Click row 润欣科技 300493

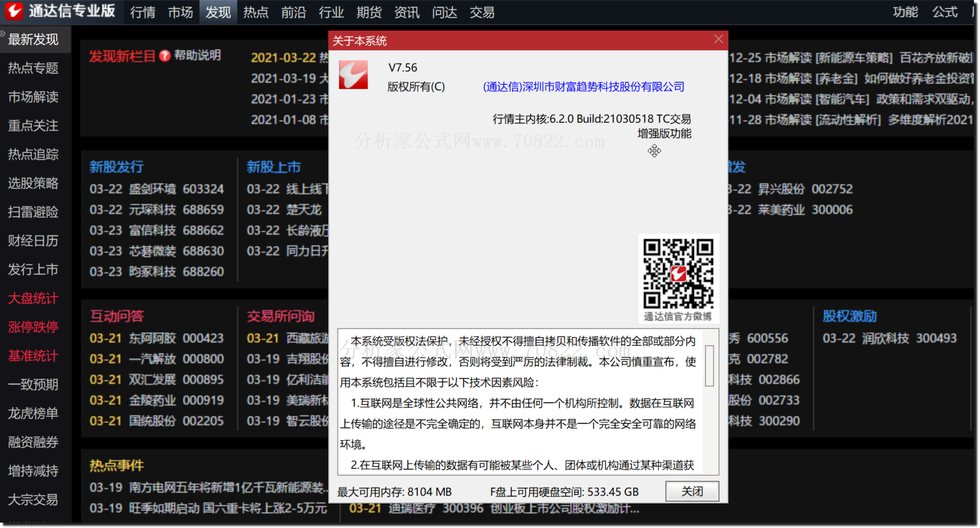890,339
